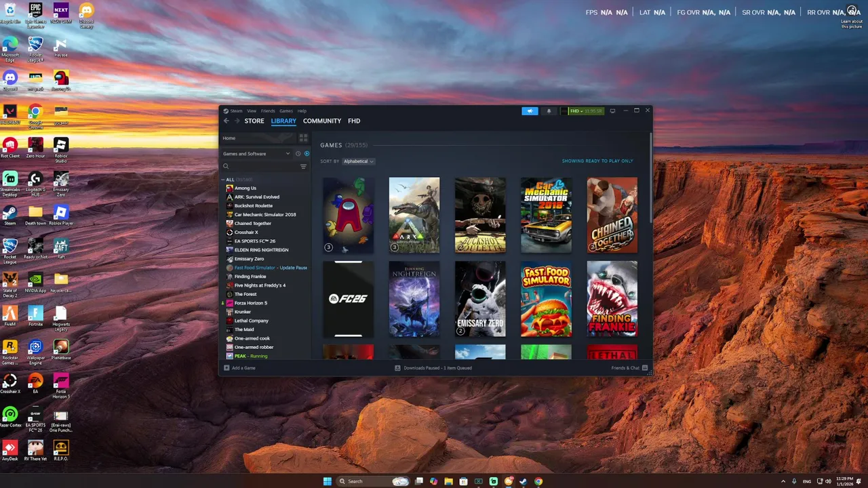
Task: Toggle sort by recent activity clock icon
Action: coord(298,154)
